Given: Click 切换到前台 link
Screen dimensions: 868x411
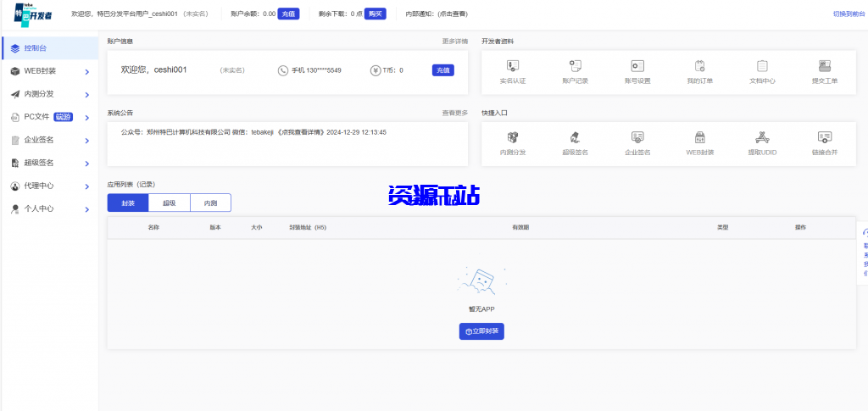Looking at the screenshot, I should (849, 14).
